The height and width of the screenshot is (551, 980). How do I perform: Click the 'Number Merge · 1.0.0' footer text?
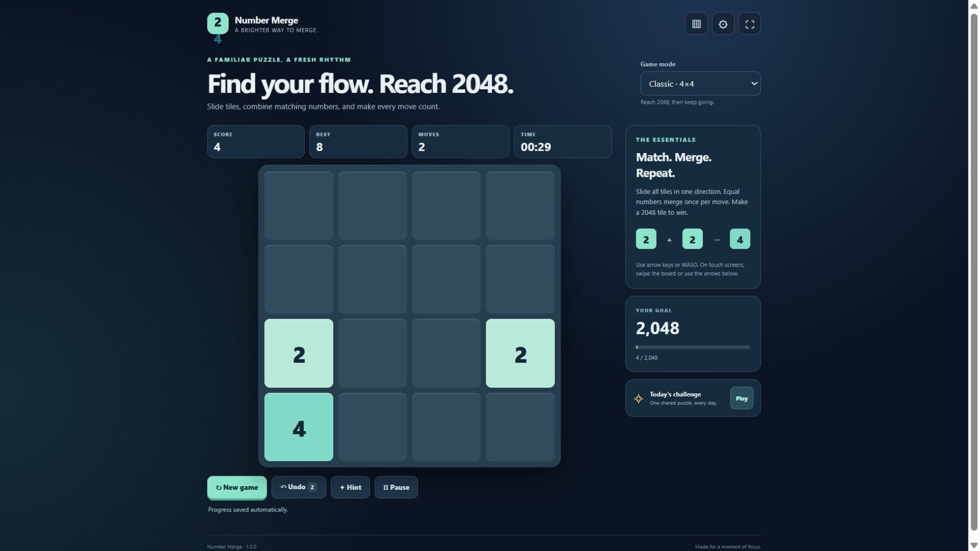[x=232, y=547]
